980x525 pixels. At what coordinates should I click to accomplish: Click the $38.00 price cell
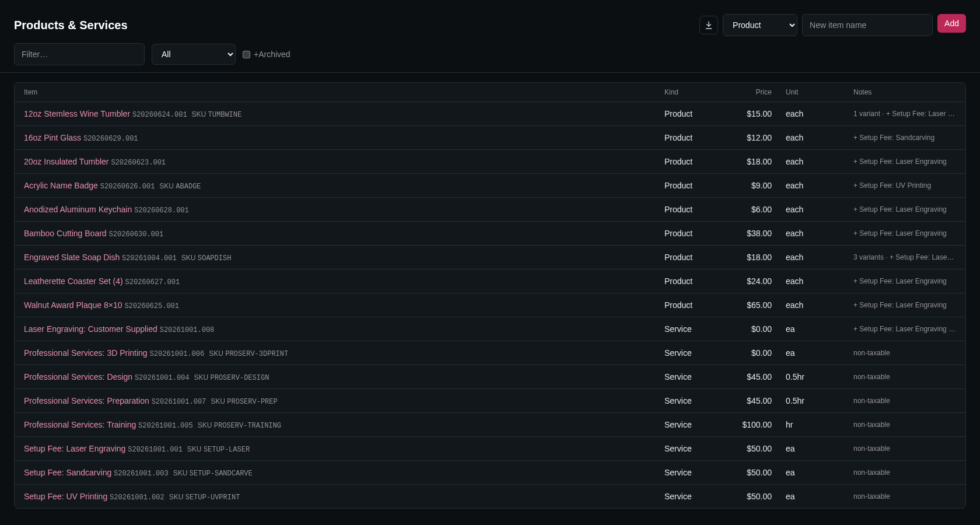click(759, 233)
